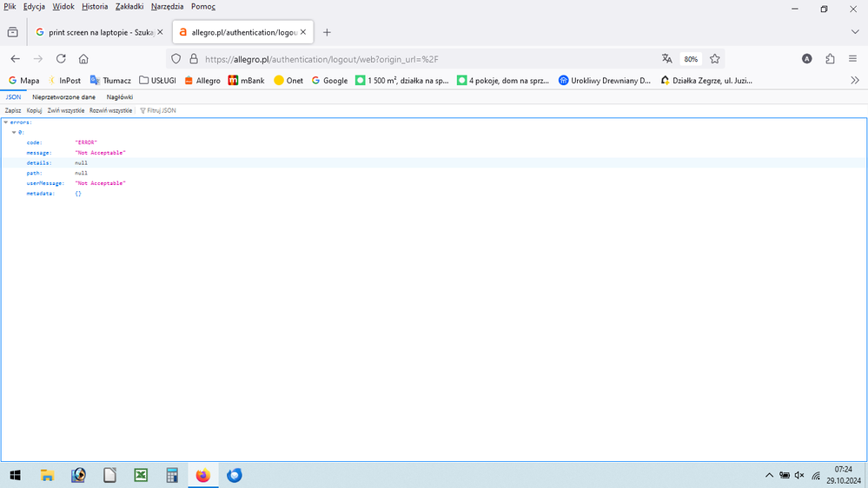The image size is (868, 488).
Task: Open the list all tabs dropdown arrow
Action: [855, 32]
